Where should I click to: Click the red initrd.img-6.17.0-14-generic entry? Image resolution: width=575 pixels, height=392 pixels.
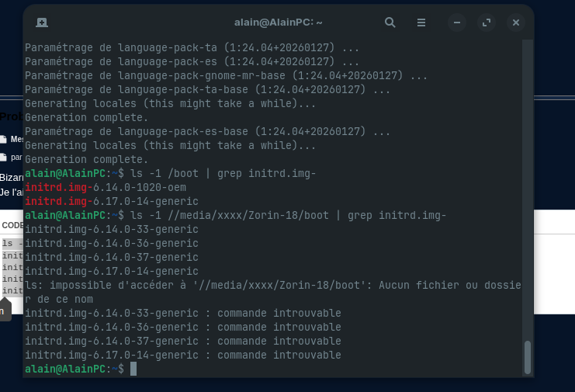99,201
